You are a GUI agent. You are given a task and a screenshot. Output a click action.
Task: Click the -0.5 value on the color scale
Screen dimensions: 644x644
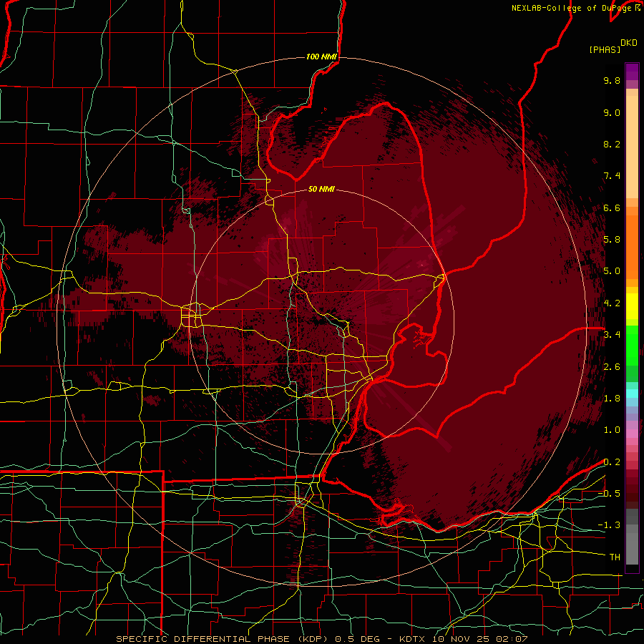click(x=609, y=494)
